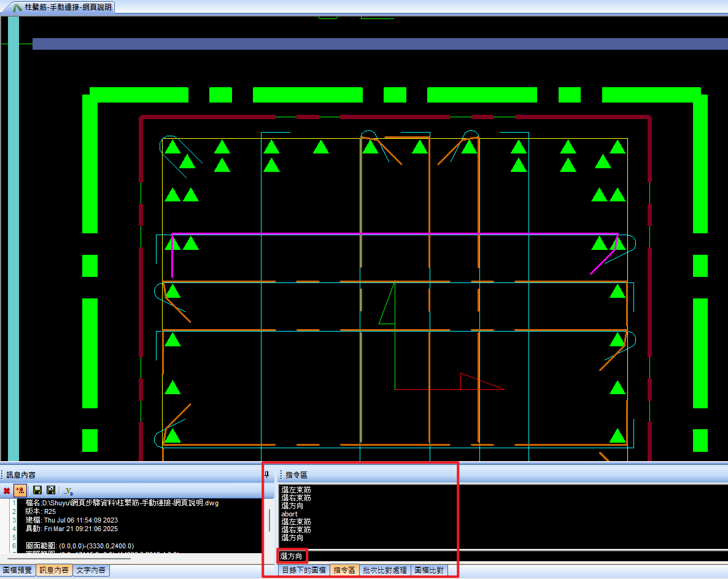Open the 文字內容 tab

[91, 570]
